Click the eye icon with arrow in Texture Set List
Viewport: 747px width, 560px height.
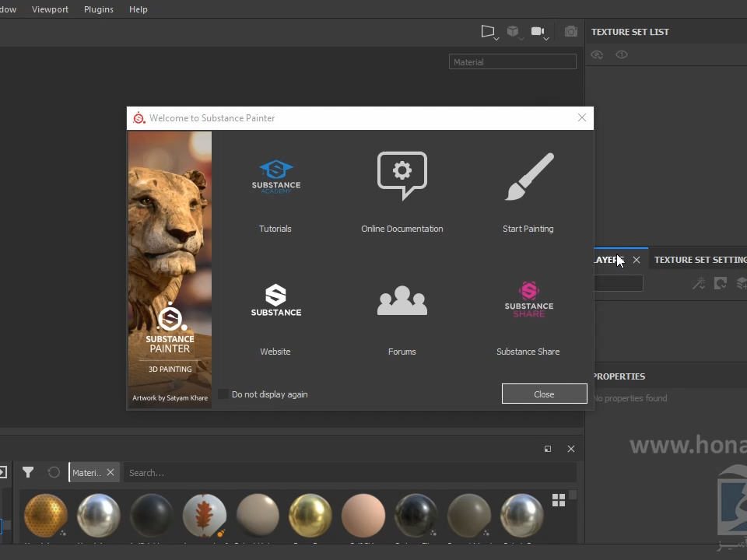pyautogui.click(x=597, y=54)
